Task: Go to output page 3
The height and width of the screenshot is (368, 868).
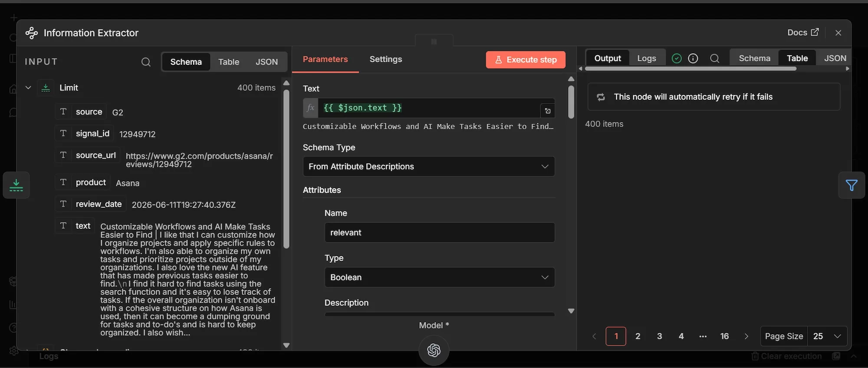Action: tap(659, 336)
